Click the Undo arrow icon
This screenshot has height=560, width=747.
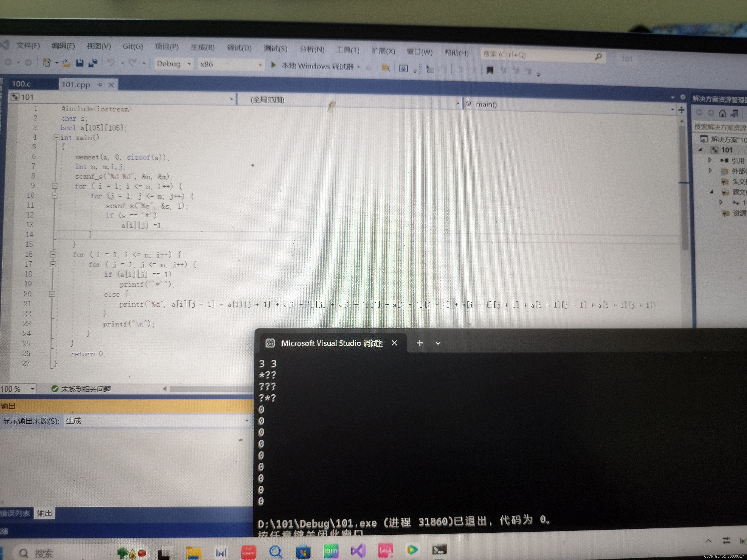click(111, 63)
